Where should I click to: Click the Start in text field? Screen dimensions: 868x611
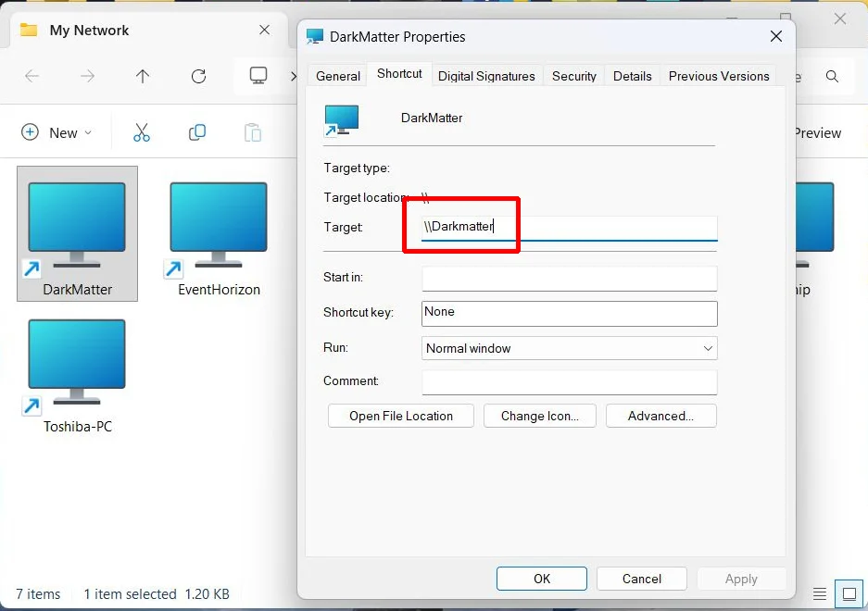coord(569,278)
